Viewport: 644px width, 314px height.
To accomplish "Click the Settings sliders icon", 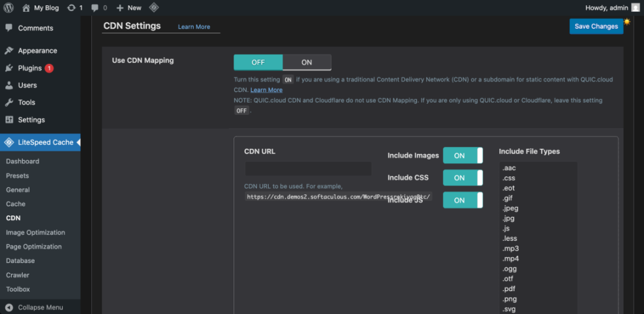I will [9, 120].
